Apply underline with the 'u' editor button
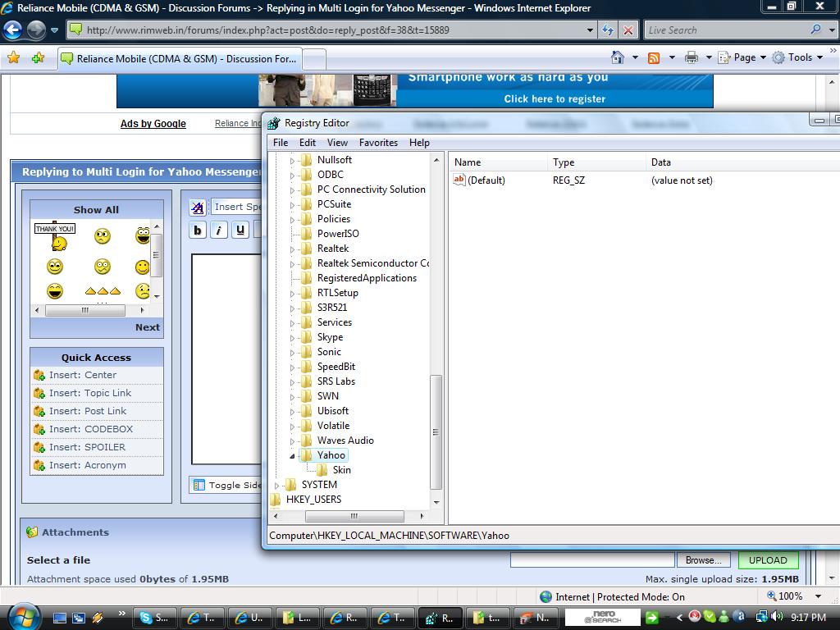Image resolution: width=840 pixels, height=630 pixels. [x=240, y=231]
